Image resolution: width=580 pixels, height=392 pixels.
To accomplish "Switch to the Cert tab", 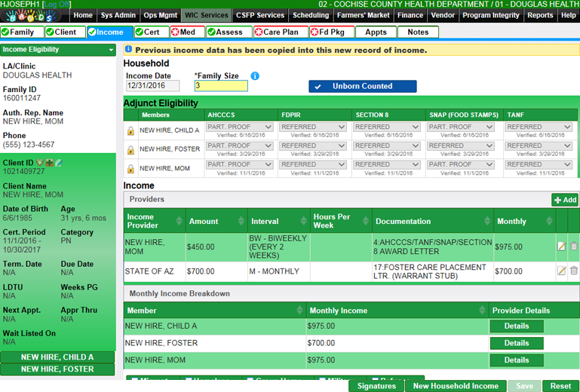I will 152,32.
